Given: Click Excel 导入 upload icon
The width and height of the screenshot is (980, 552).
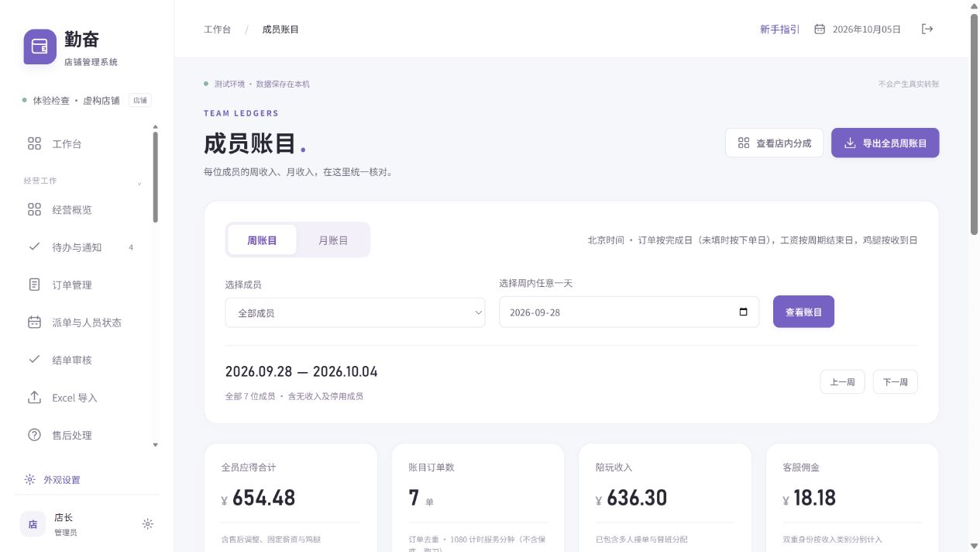Looking at the screenshot, I should (34, 397).
